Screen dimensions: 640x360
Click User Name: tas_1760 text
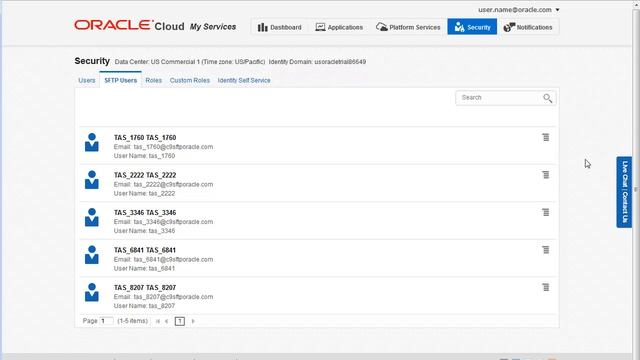(144, 156)
